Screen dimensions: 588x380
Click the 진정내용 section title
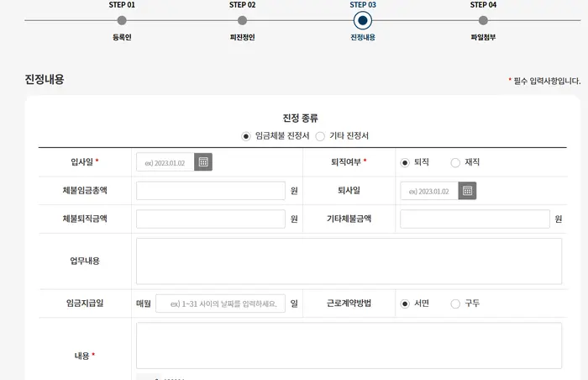[x=45, y=79]
